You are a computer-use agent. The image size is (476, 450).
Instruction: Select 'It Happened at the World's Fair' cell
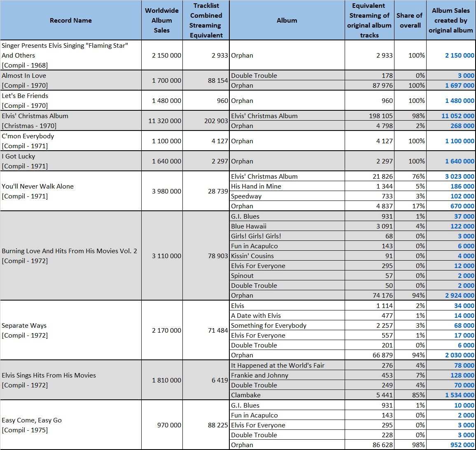tap(287, 365)
